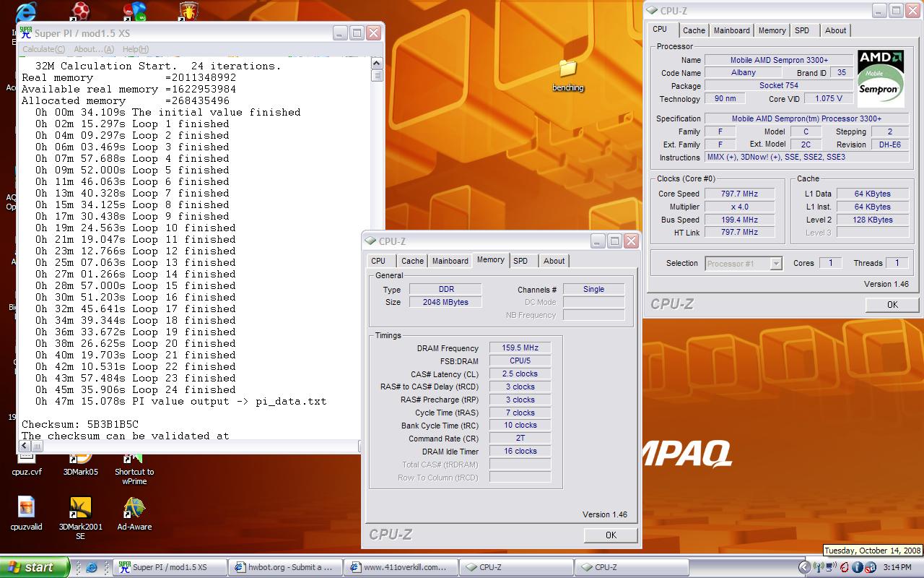
Task: Open Mainboard tab in top-right CPU-Z window
Action: 732,30
